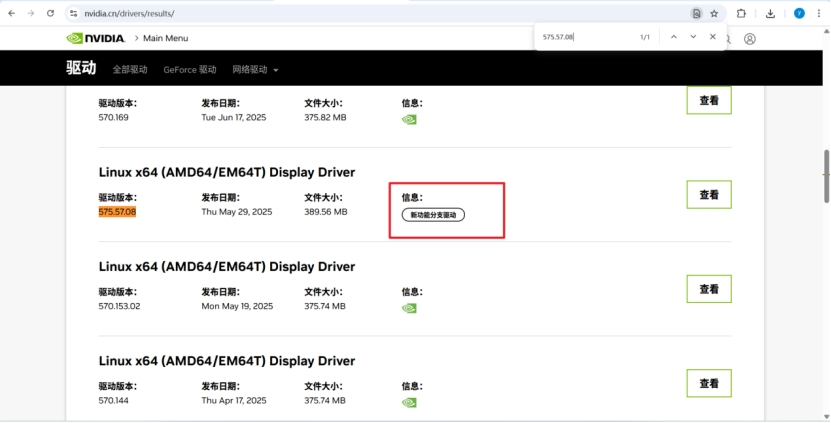
Task: Open the NVIDIA account user icon
Action: point(749,39)
